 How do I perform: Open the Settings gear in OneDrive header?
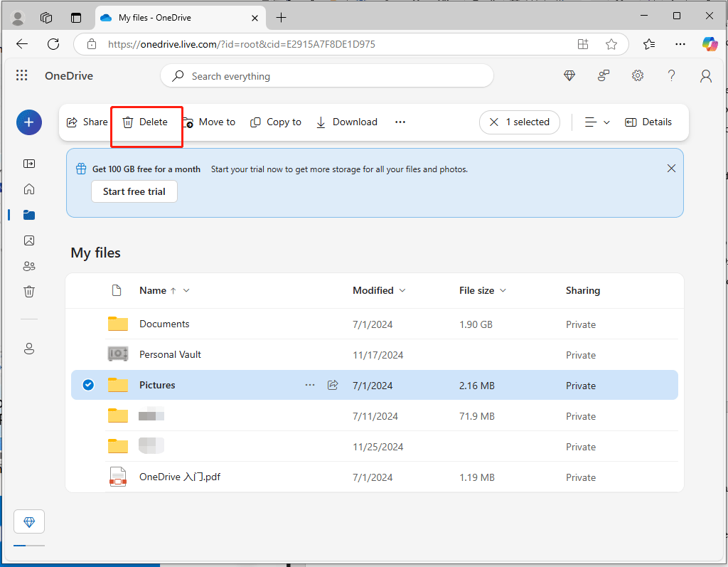click(x=638, y=75)
